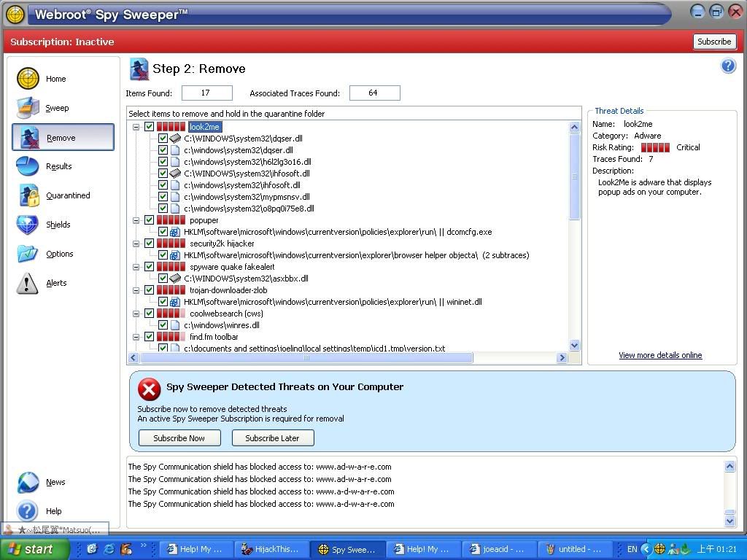Open the News globe icon
The height and width of the screenshot is (560, 747).
tap(28, 482)
